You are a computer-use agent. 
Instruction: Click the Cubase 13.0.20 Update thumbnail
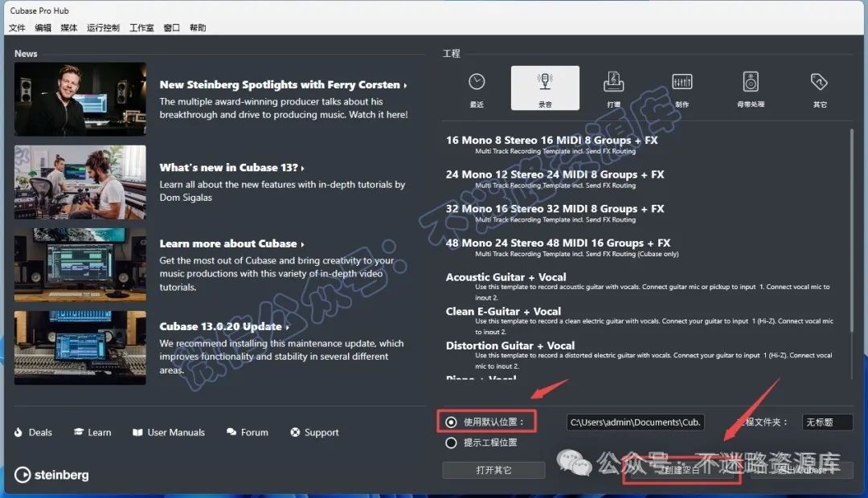(x=80, y=348)
